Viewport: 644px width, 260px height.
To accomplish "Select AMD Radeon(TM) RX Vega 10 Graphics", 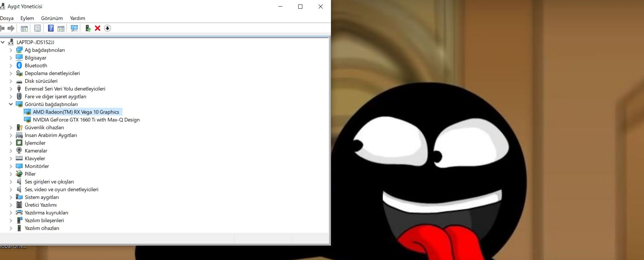I will coord(76,112).
